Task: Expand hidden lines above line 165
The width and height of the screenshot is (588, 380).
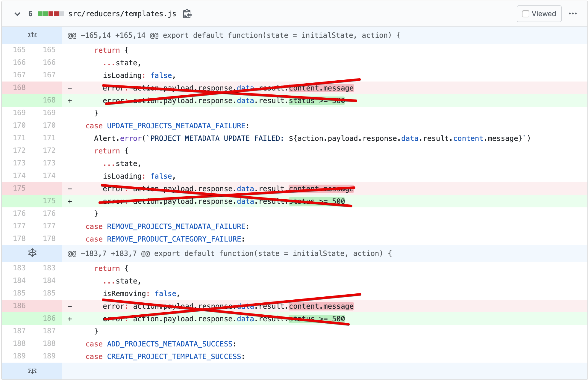Action: point(32,35)
